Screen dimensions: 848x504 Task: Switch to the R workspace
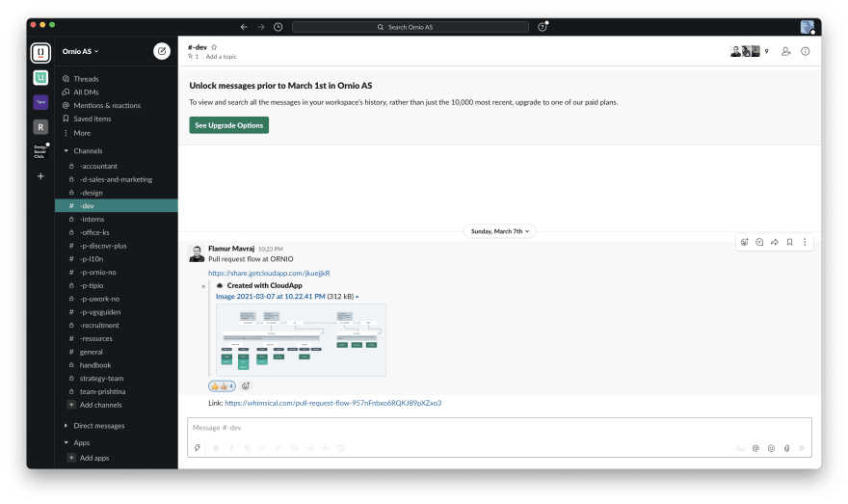click(40, 127)
